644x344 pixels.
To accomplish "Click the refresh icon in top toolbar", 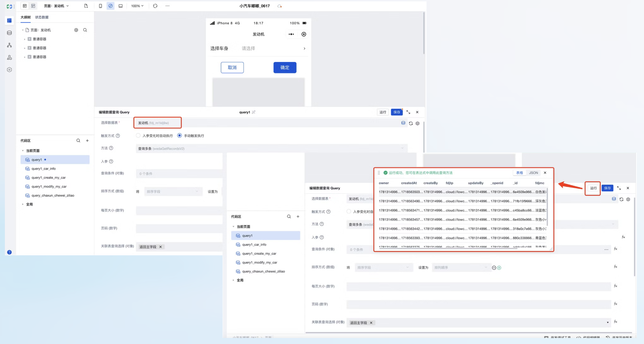I will pos(155,6).
